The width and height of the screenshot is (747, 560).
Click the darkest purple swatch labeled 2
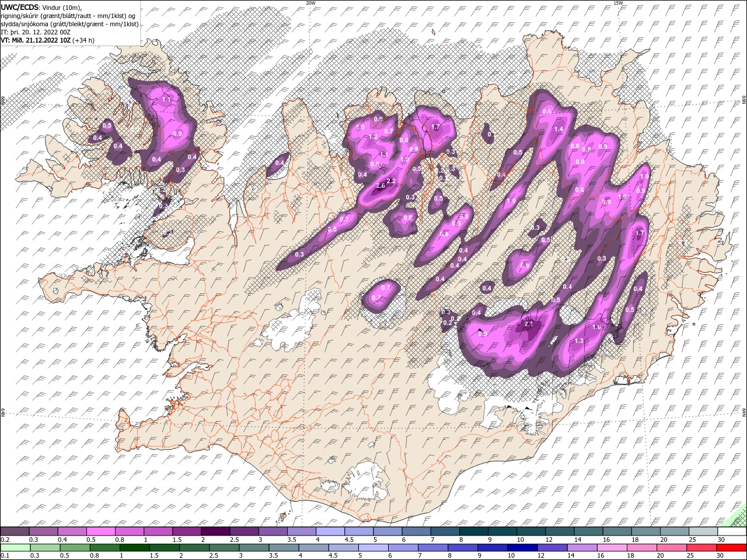pos(216,531)
